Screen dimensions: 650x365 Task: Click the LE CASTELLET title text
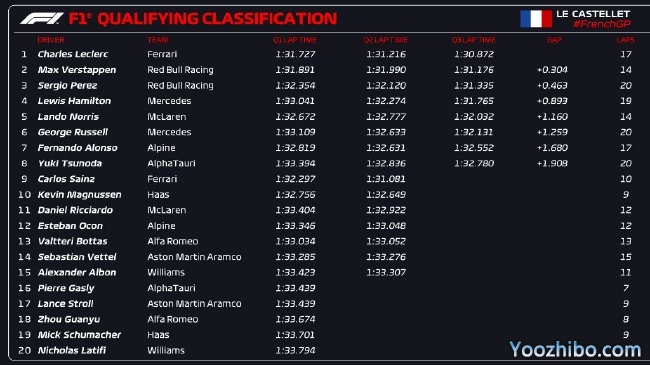click(x=593, y=14)
